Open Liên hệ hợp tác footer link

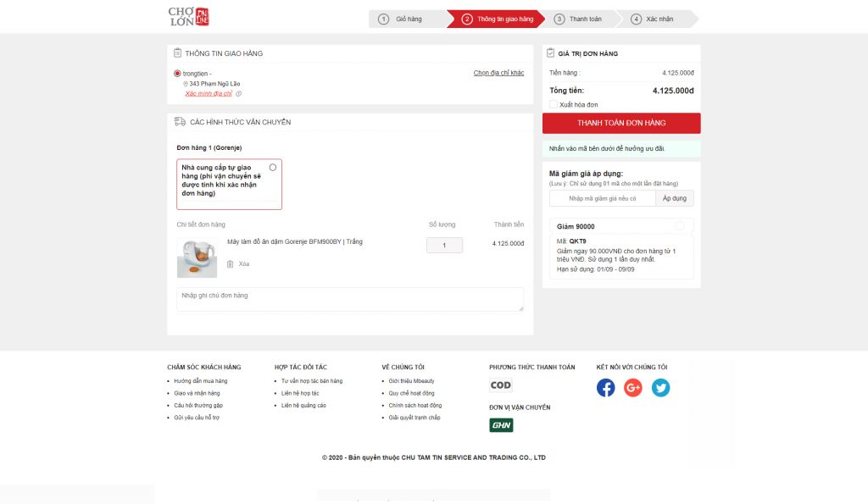coord(300,393)
